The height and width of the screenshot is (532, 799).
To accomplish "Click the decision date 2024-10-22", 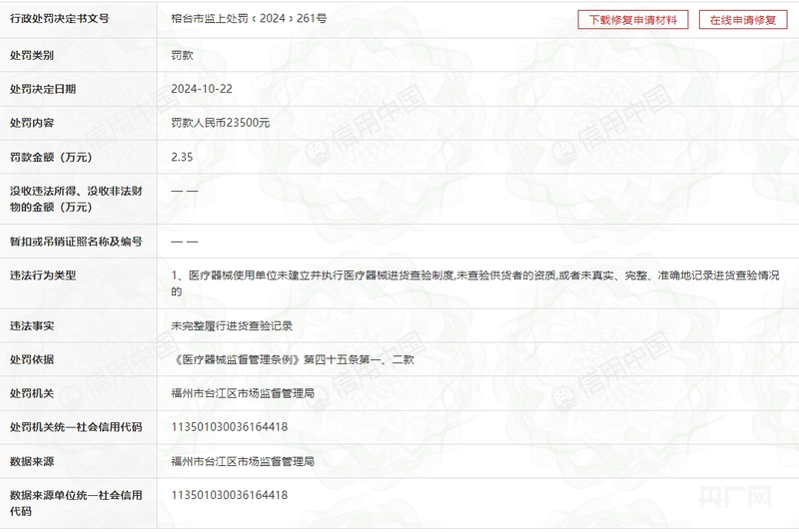I will (x=202, y=89).
